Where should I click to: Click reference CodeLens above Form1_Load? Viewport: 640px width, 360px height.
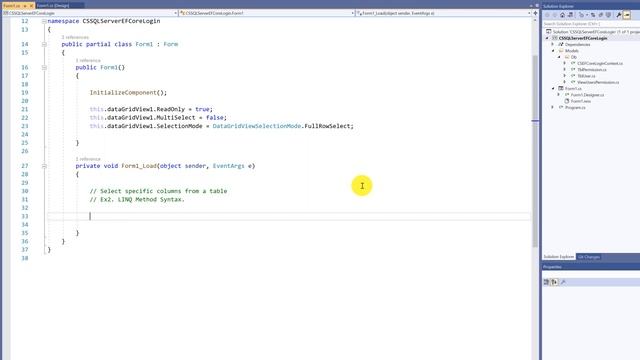pos(88,159)
